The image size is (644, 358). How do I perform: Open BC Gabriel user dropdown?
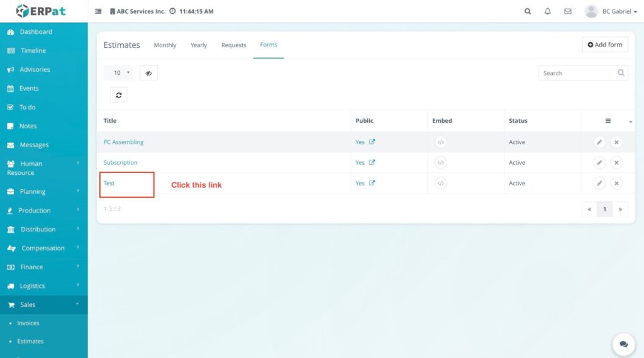(x=611, y=11)
